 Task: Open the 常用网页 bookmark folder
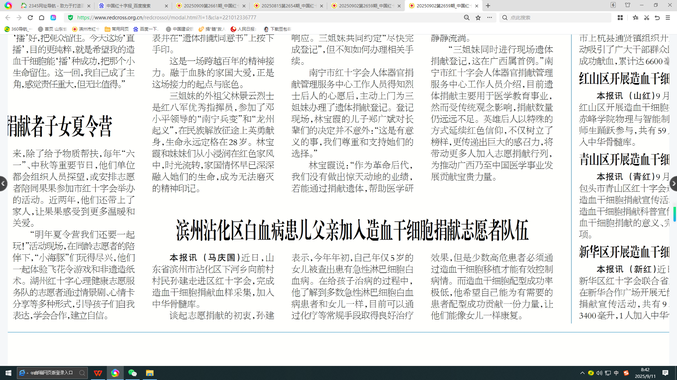(117, 29)
